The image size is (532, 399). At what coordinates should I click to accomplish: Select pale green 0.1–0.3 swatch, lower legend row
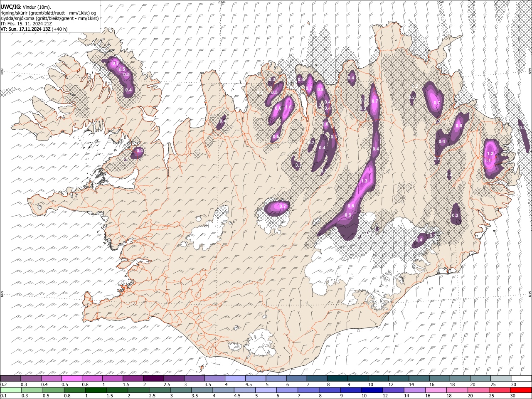pos(10,390)
